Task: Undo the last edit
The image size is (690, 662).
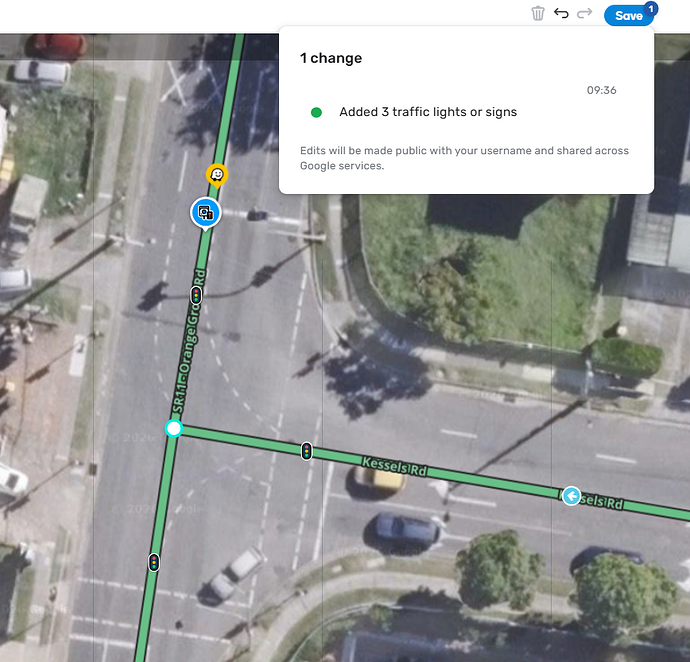Action: [561, 13]
